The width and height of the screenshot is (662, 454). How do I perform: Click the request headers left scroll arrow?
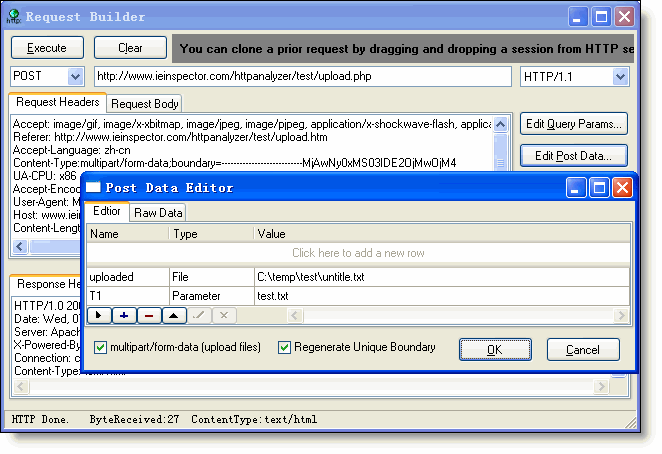pos(20,247)
